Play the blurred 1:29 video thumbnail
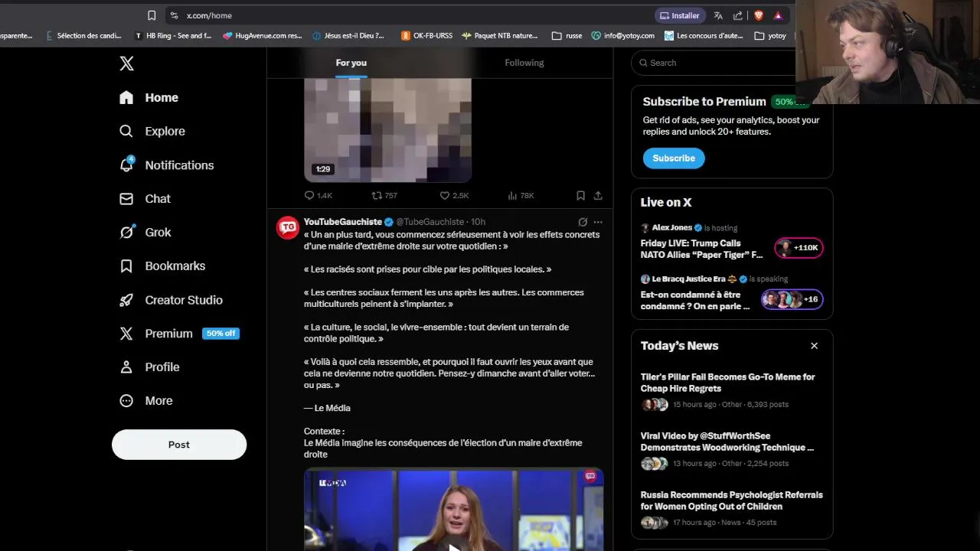Viewport: 980px width, 551px height. [387, 130]
